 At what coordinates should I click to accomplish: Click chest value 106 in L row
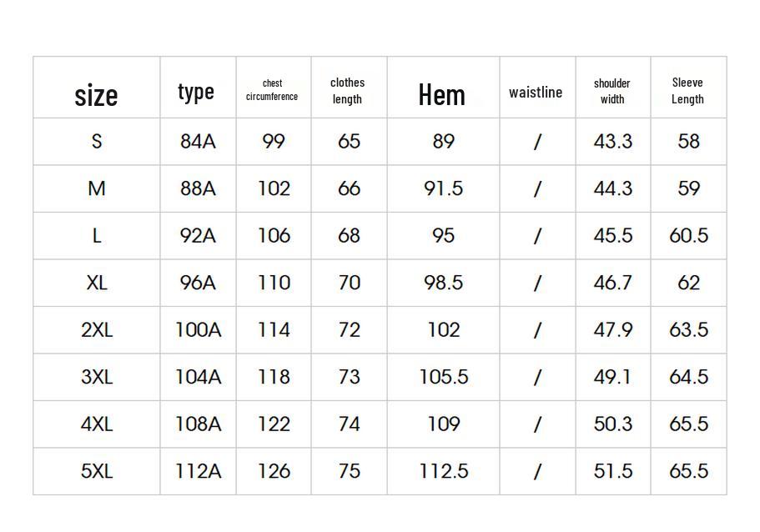coord(274,235)
